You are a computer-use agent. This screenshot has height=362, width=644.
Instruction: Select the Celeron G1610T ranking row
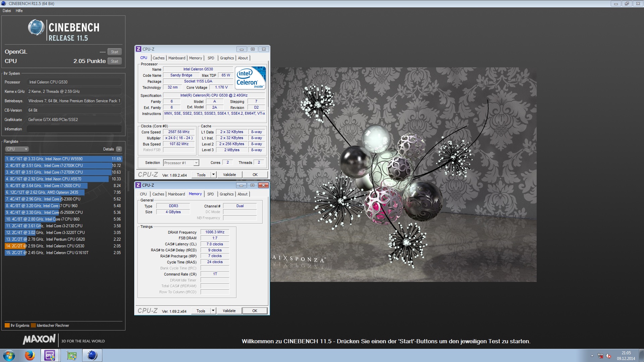[63, 253]
